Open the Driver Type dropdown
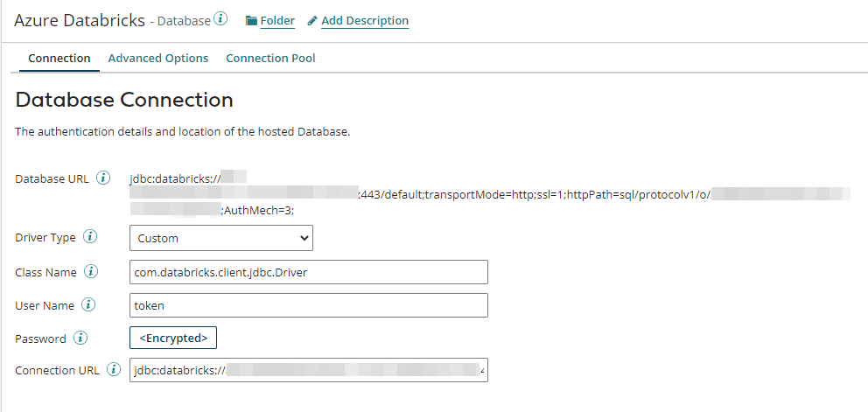868x412 pixels. 220,238
